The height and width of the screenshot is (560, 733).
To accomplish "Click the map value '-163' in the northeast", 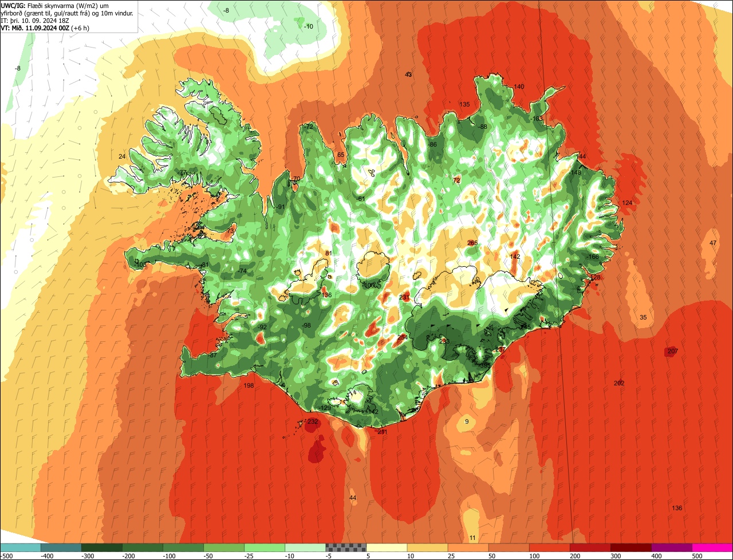I will 537,119.
